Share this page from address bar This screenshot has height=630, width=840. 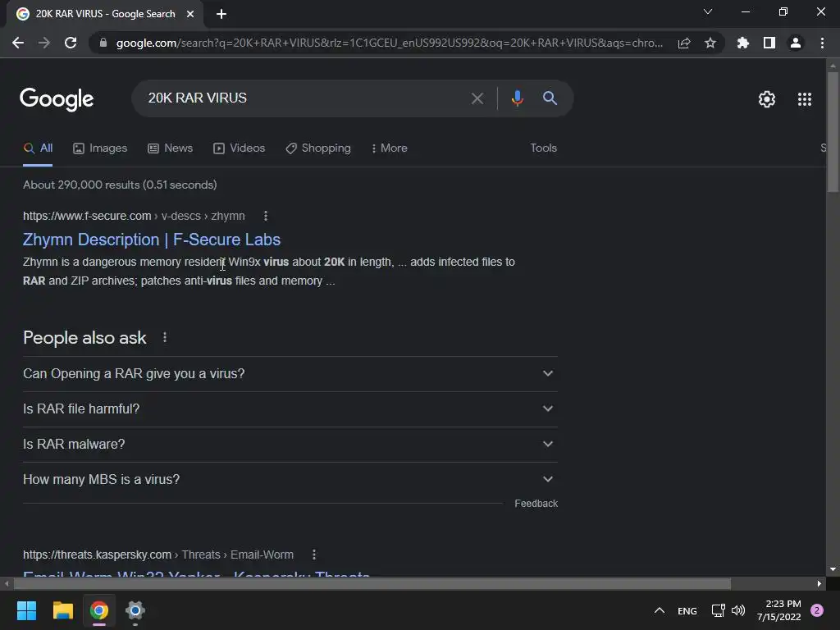pos(684,43)
